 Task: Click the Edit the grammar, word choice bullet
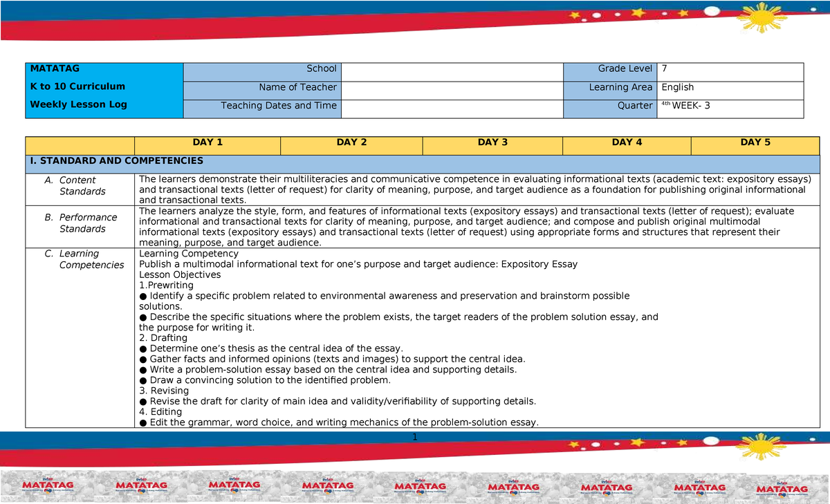click(x=339, y=422)
